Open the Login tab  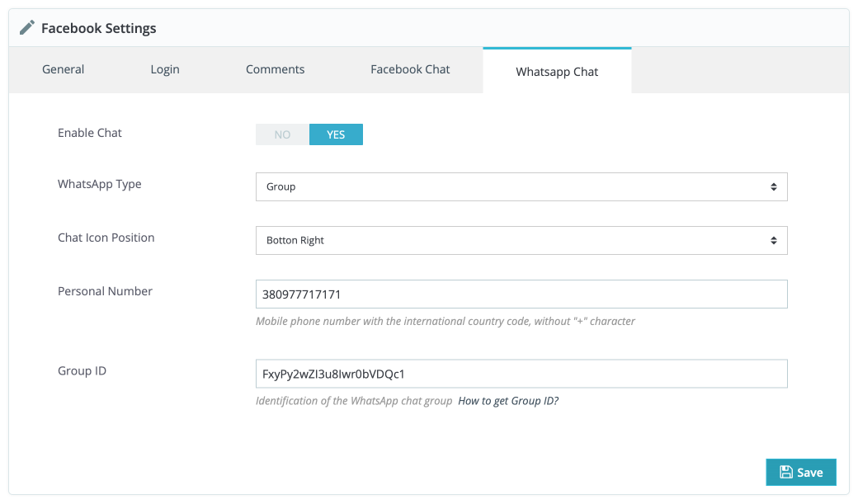(x=165, y=69)
